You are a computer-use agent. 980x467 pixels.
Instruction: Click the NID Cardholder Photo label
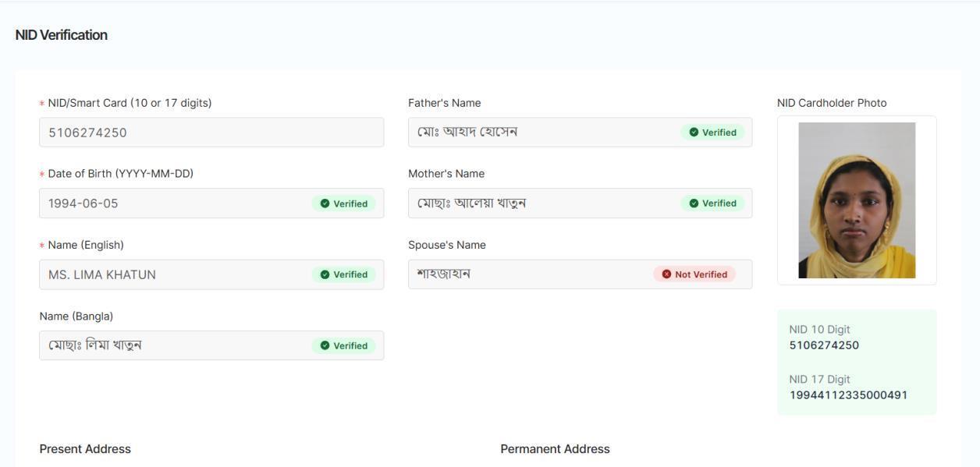pos(832,103)
